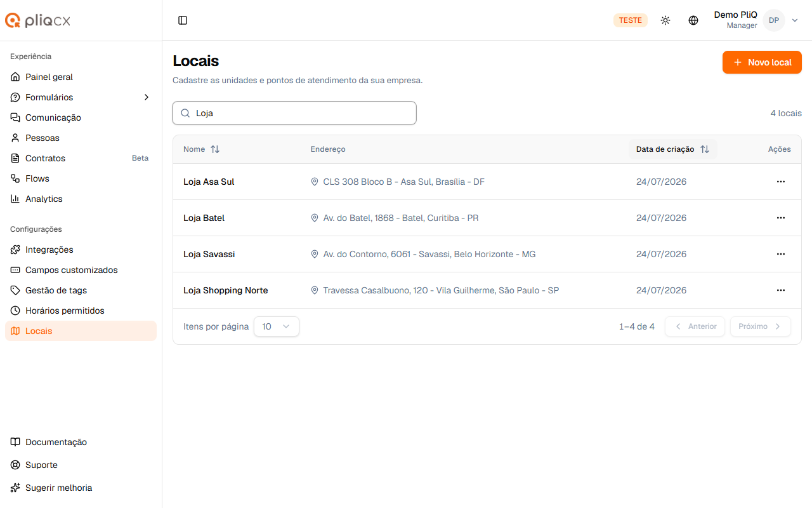
Task: Expand the Formulários submenu chevron
Action: (x=147, y=97)
